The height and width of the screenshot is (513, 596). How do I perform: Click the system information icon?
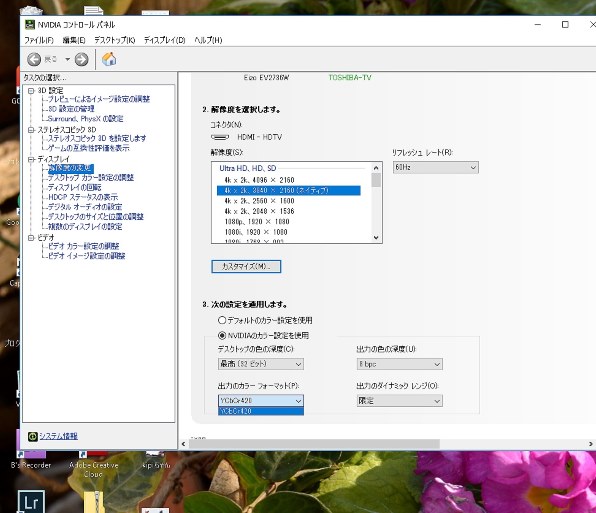33,436
